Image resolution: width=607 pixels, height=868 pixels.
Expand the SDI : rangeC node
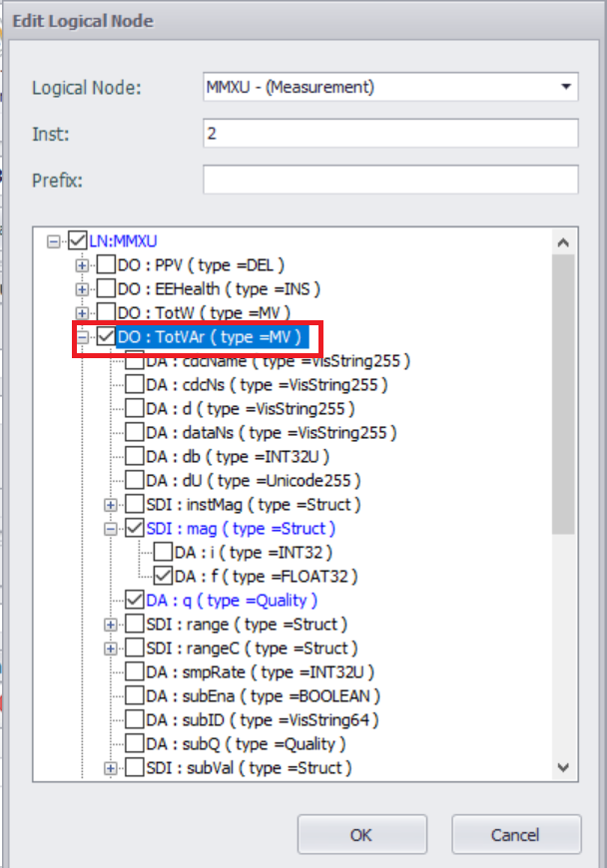tap(111, 649)
